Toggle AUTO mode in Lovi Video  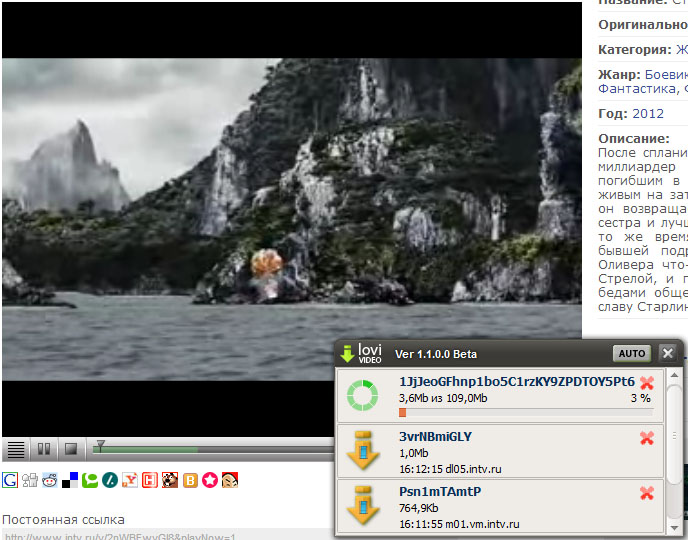631,354
